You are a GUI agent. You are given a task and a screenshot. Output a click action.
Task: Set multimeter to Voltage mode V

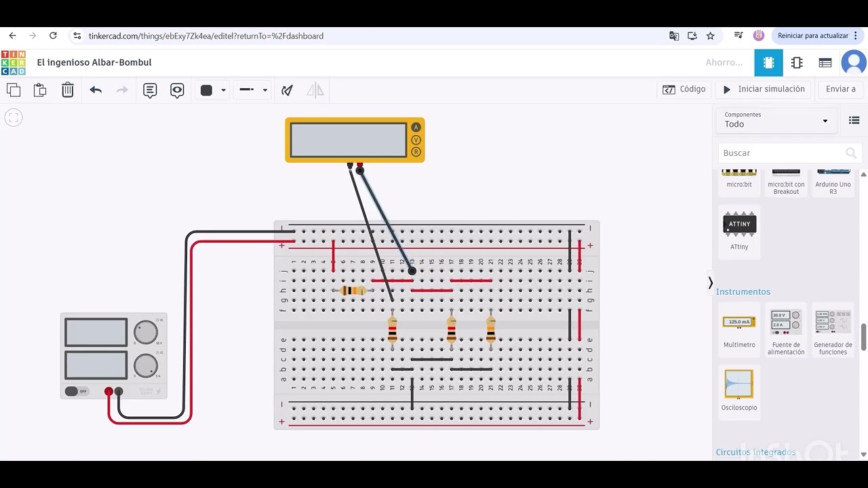tap(416, 140)
